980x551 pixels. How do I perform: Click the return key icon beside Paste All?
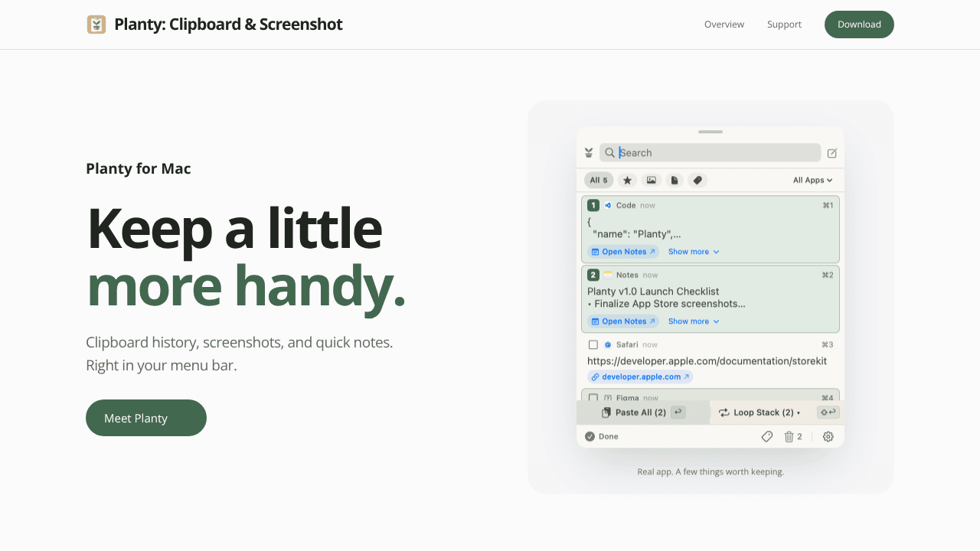pyautogui.click(x=678, y=412)
